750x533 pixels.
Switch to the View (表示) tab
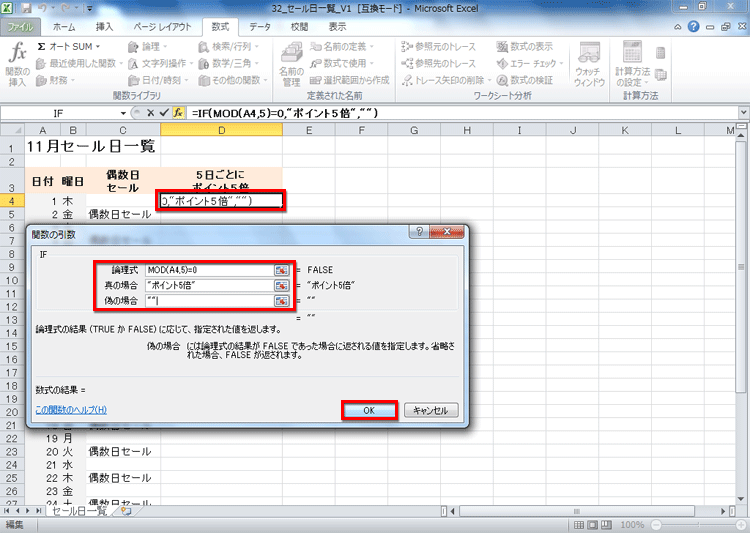337,27
